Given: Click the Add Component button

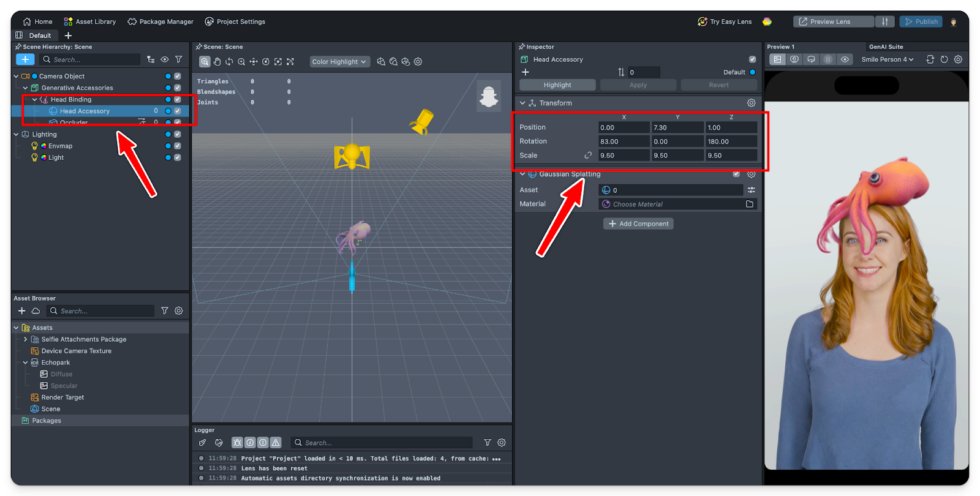Looking at the screenshot, I should click(638, 224).
